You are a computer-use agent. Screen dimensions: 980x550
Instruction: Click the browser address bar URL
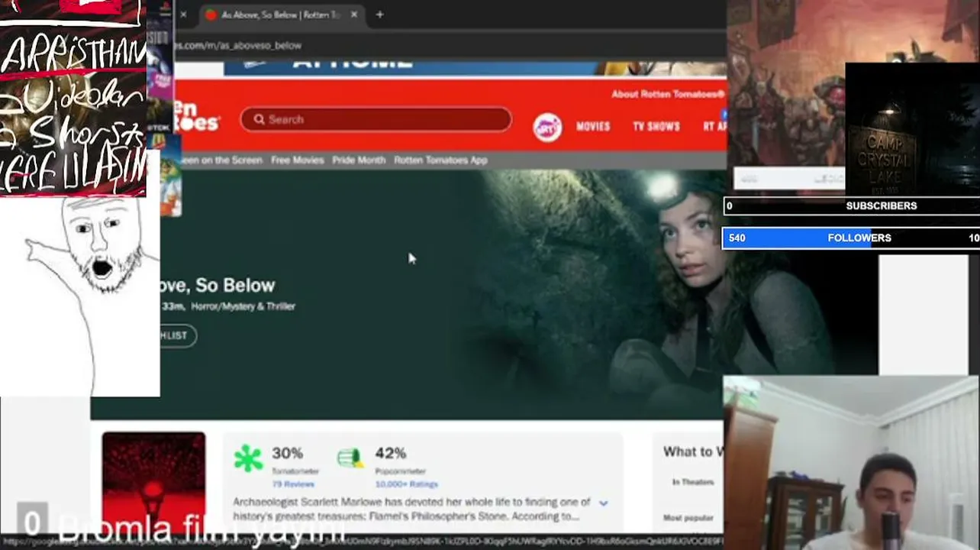(238, 46)
